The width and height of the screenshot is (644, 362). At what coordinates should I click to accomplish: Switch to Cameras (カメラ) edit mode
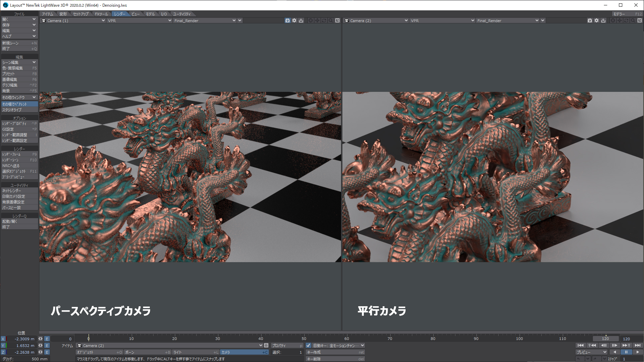[244, 352]
